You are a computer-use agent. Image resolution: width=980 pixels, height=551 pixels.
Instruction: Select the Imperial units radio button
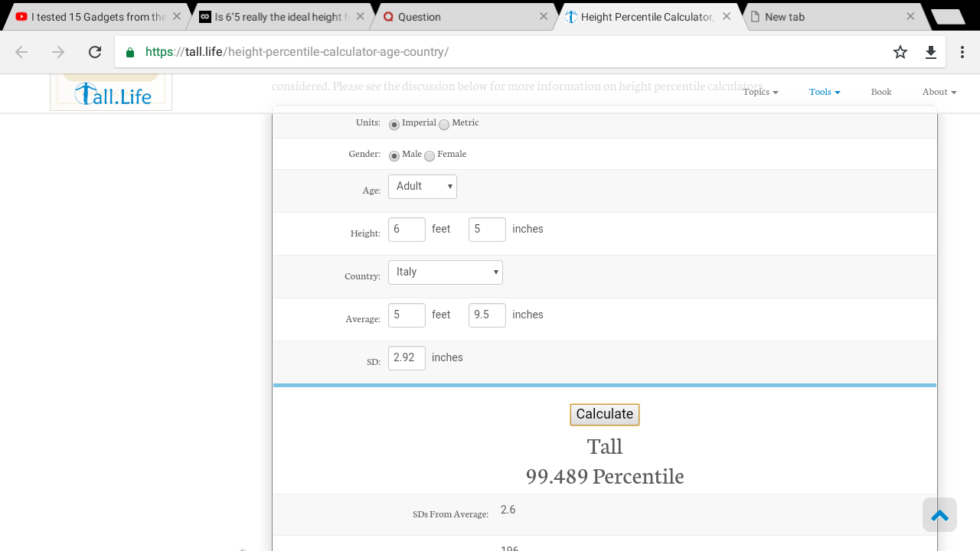[x=394, y=125]
